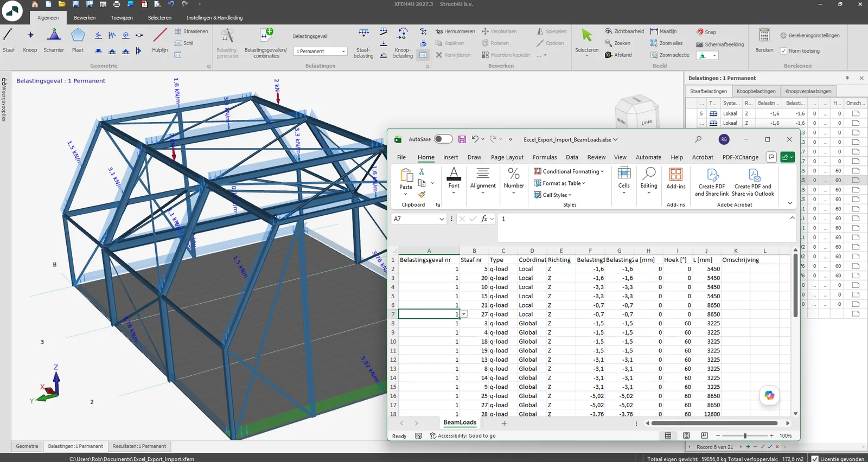Expand Conditional Formatting menu in Excel
Viewport: 868px width, 462px height.
click(569, 171)
